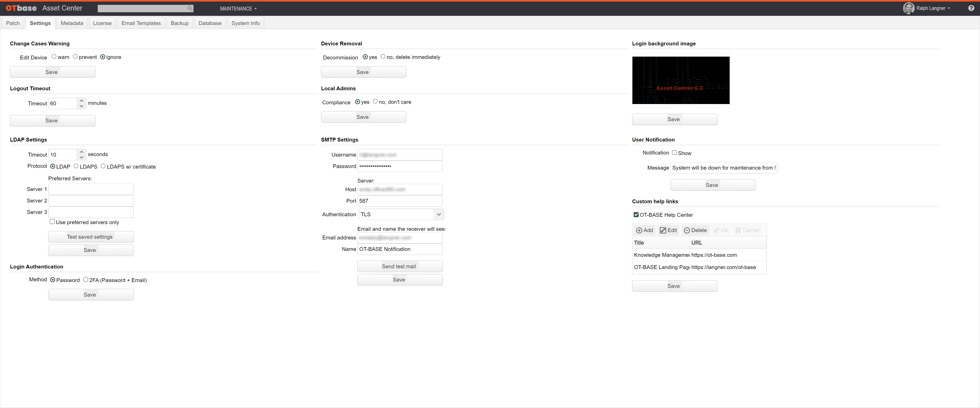Click Ralph Langner's avatar picture
This screenshot has height=408, width=980.
coord(909,8)
